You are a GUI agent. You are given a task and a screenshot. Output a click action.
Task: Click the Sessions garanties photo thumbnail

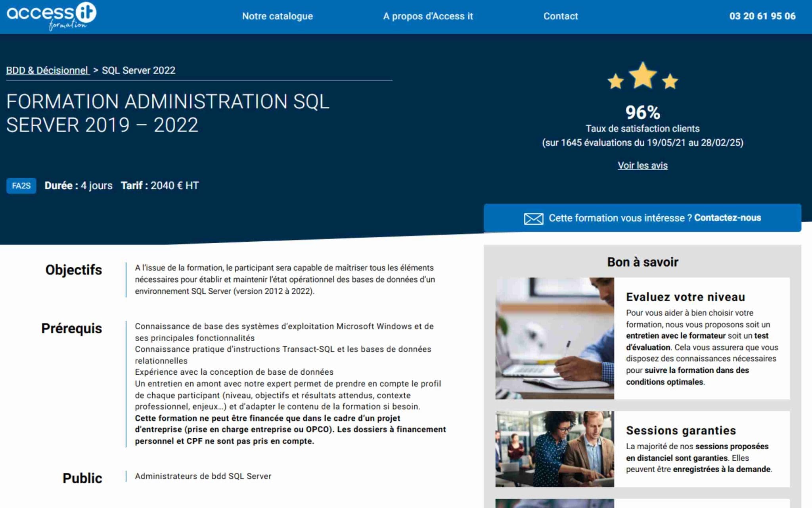tap(555, 449)
